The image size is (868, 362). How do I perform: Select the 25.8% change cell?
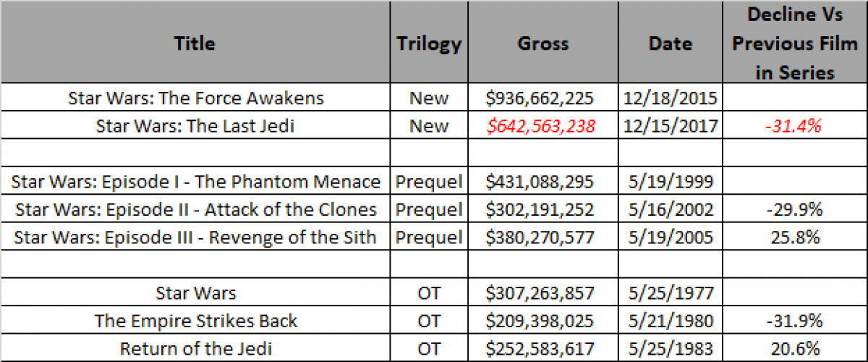(794, 237)
